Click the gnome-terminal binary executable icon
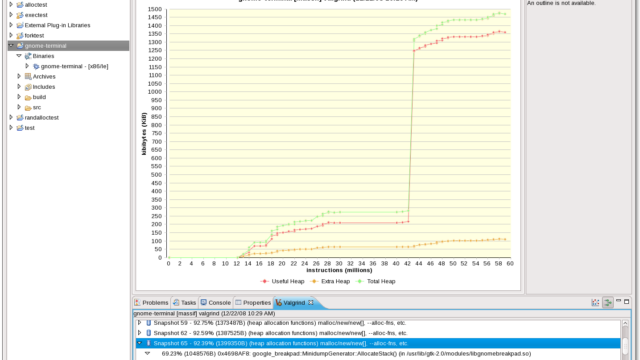The width and height of the screenshot is (640, 360). (x=36, y=66)
